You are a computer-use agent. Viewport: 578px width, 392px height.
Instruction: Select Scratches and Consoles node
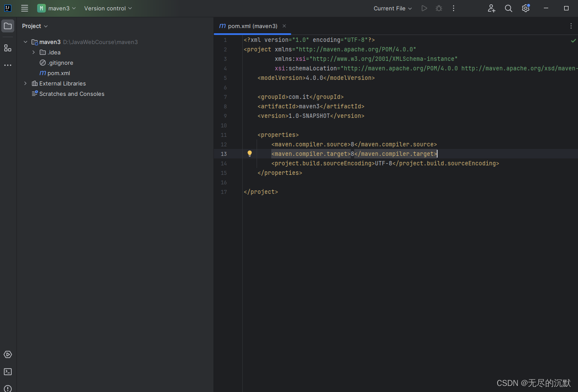(x=68, y=94)
